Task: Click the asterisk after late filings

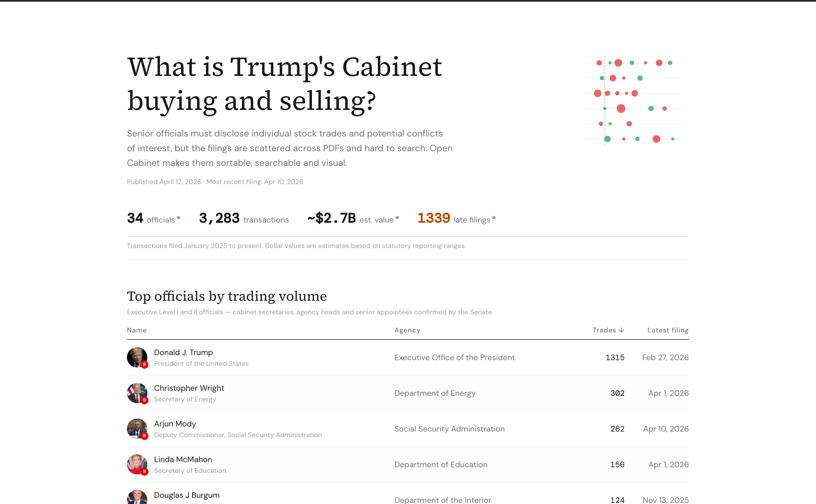Action: pyautogui.click(x=494, y=218)
